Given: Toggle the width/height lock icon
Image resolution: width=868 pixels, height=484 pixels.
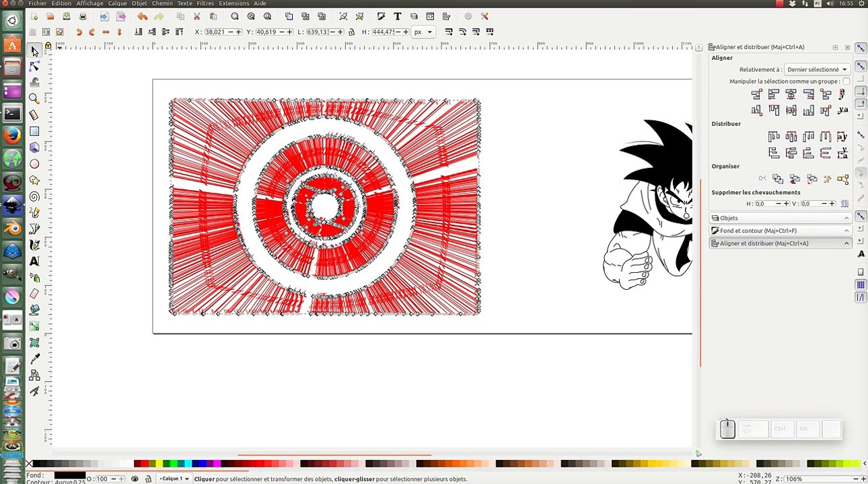Looking at the screenshot, I should click(352, 32).
